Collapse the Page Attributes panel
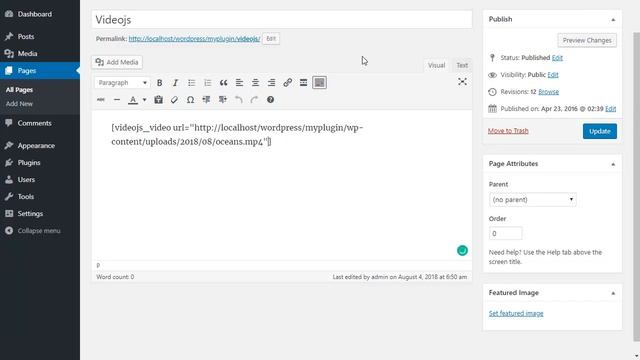 (613, 164)
